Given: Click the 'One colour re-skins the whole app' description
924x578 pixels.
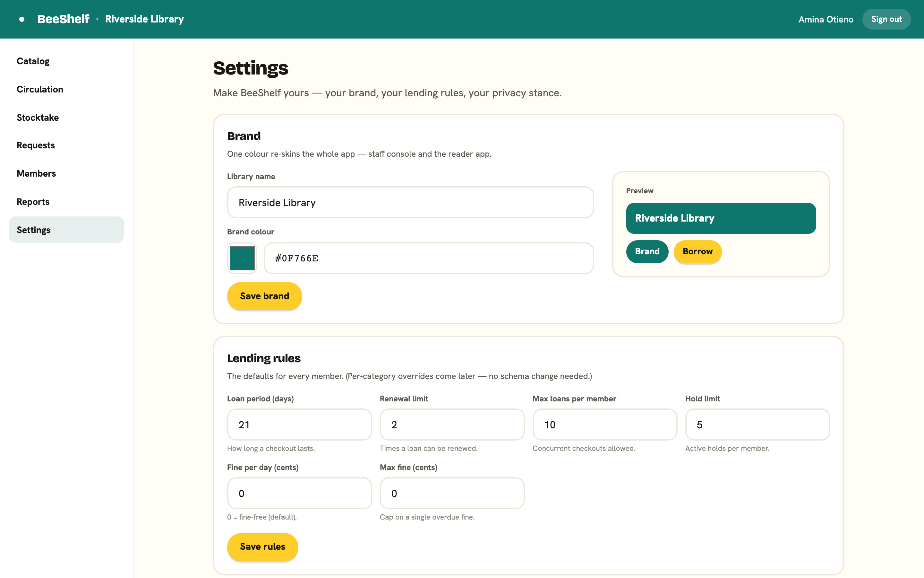Looking at the screenshot, I should tap(359, 154).
